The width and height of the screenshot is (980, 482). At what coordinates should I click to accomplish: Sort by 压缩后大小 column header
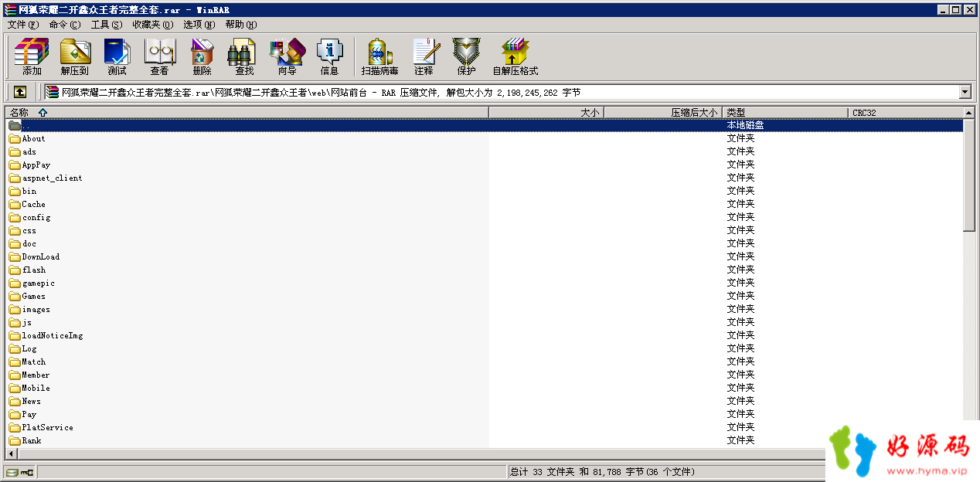point(663,113)
